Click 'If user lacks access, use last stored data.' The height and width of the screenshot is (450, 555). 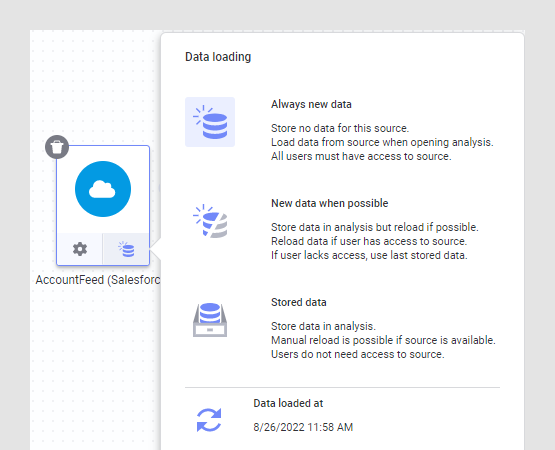click(x=369, y=255)
